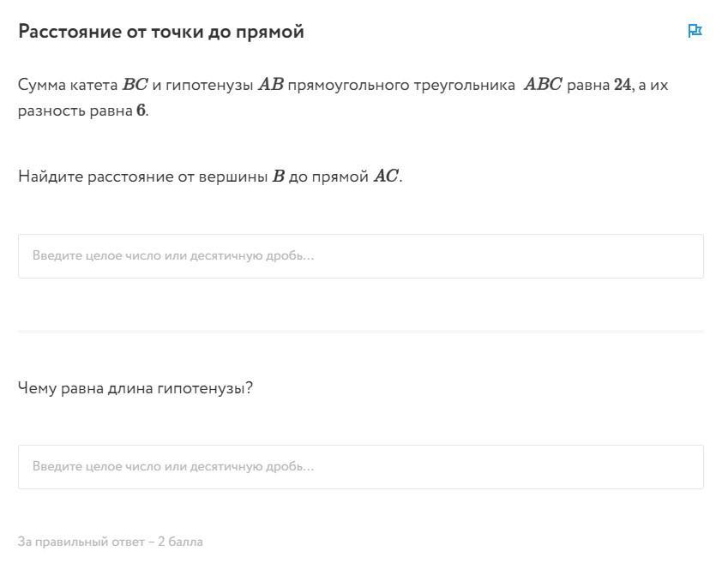Viewport: 728px width, 575px height.
Task: Click the word "катета" in the statement
Action: pyautogui.click(x=93, y=85)
